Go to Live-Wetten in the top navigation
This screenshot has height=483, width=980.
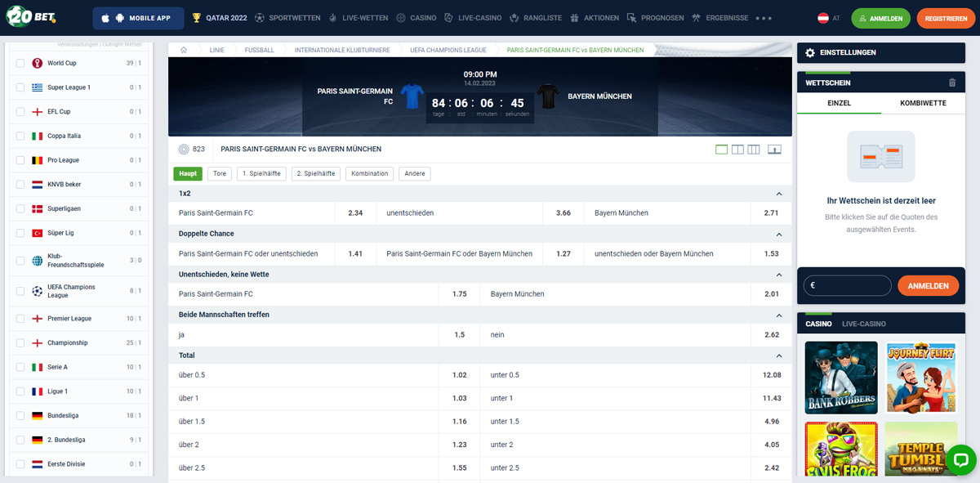359,17
